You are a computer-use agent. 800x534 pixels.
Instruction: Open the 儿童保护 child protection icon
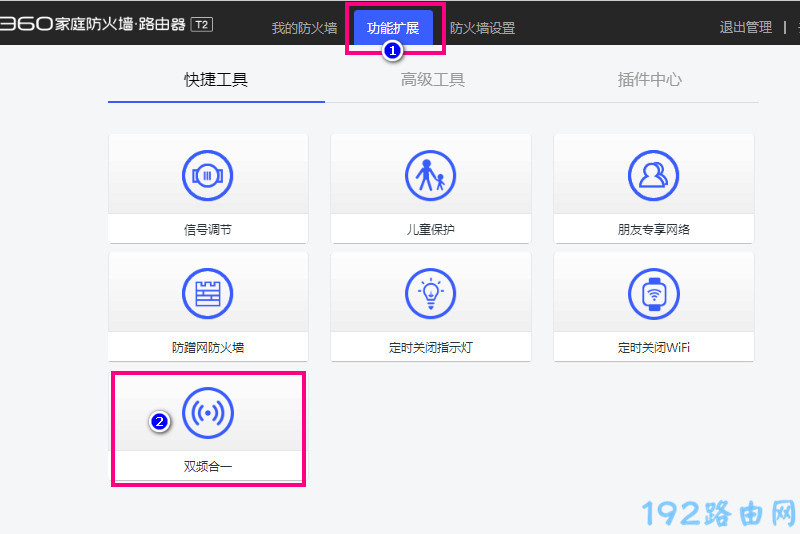pyautogui.click(x=430, y=176)
